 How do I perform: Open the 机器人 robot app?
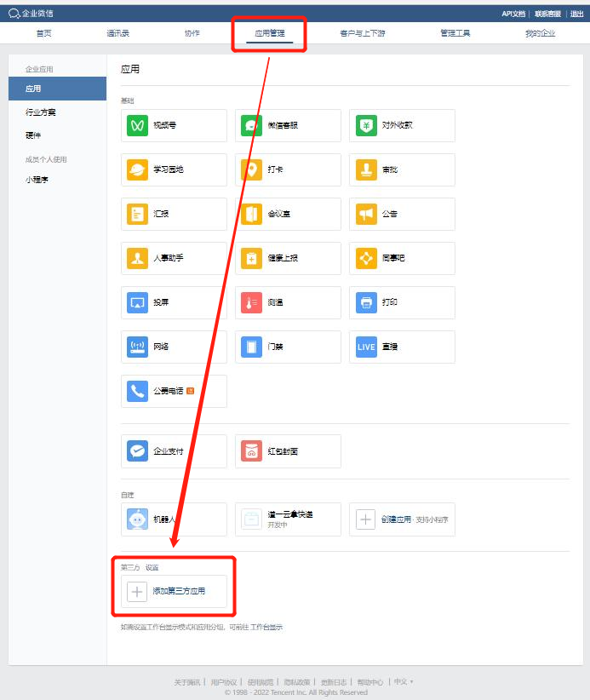(x=138, y=519)
